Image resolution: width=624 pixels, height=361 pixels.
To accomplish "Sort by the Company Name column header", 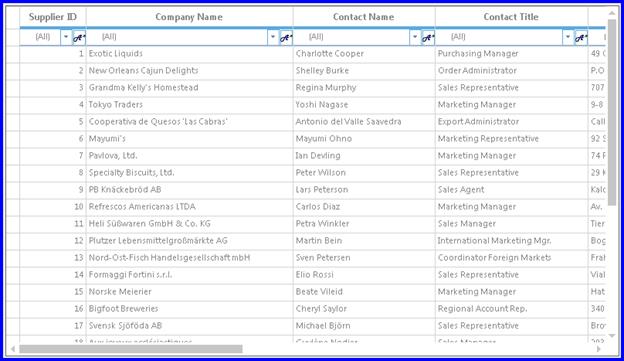I will click(x=189, y=17).
